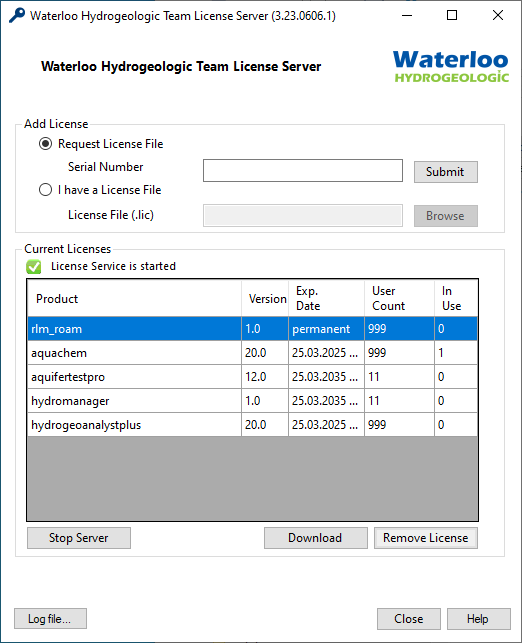Click the aquachem expiry date 25.03.2025
522x643 pixels.
click(x=327, y=353)
